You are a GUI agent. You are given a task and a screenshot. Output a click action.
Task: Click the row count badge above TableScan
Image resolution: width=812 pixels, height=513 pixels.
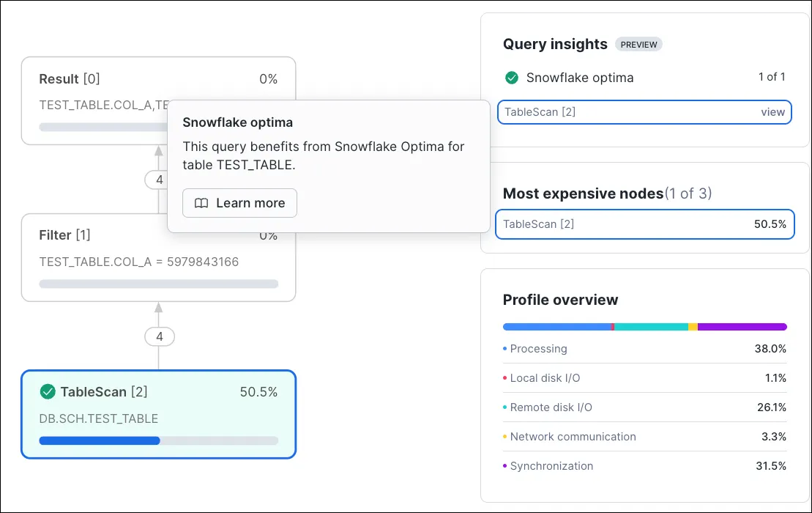click(x=158, y=336)
